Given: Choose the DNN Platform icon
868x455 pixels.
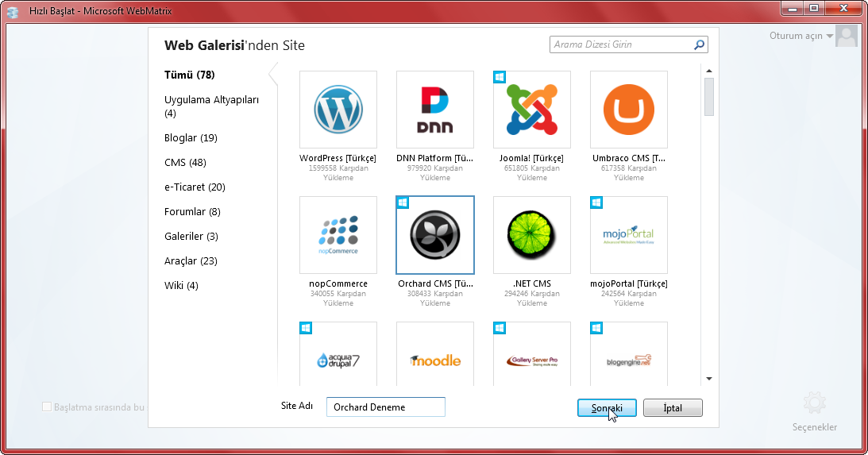Looking at the screenshot, I should 435,110.
